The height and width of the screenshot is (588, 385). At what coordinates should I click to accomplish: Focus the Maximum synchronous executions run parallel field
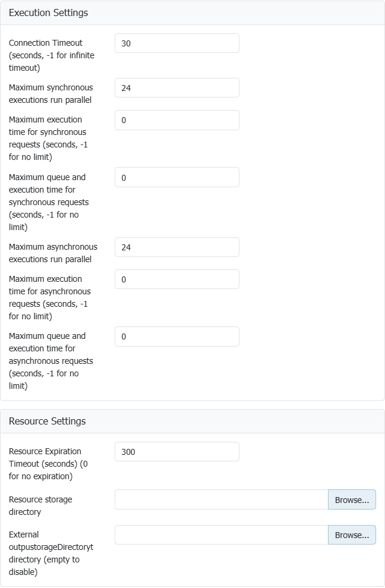[176, 87]
